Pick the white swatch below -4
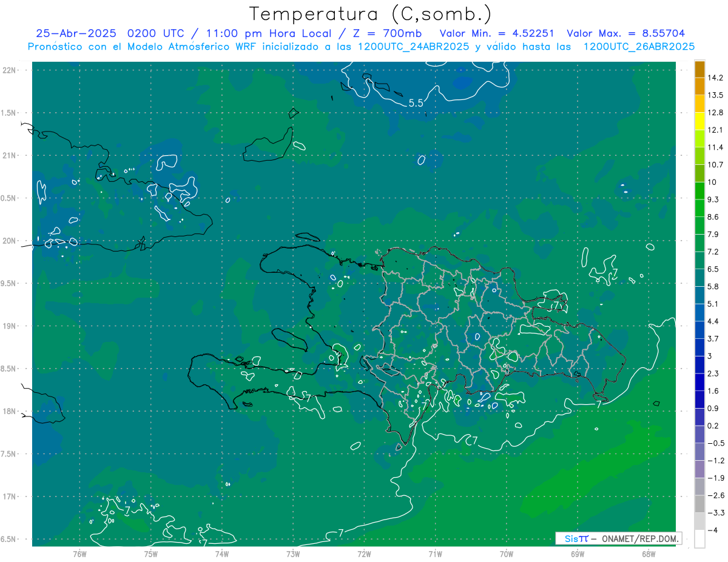728x562 pixels. click(699, 539)
